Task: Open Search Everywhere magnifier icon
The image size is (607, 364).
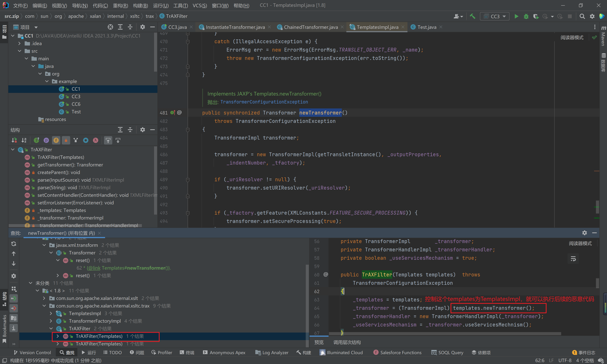Action: 582,16
